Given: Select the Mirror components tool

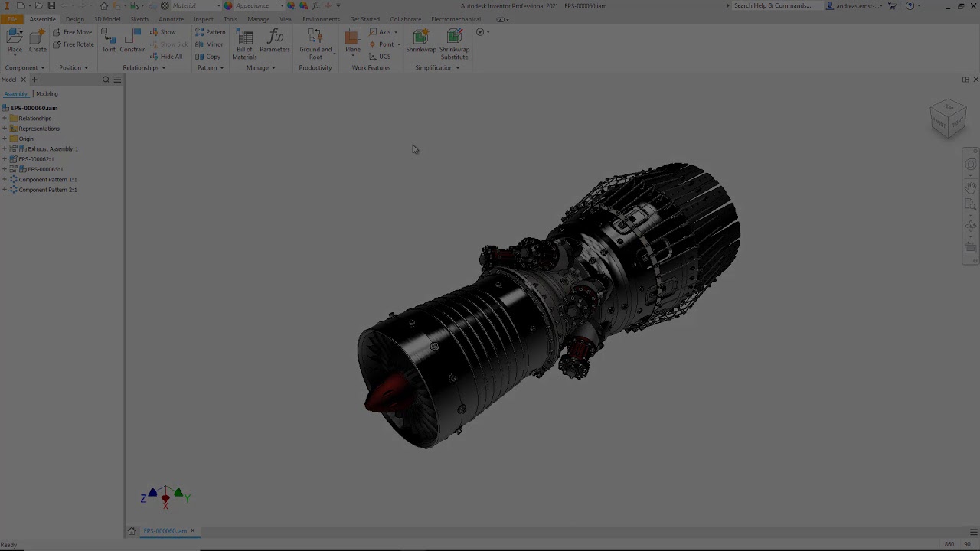Looking at the screenshot, I should 209,44.
